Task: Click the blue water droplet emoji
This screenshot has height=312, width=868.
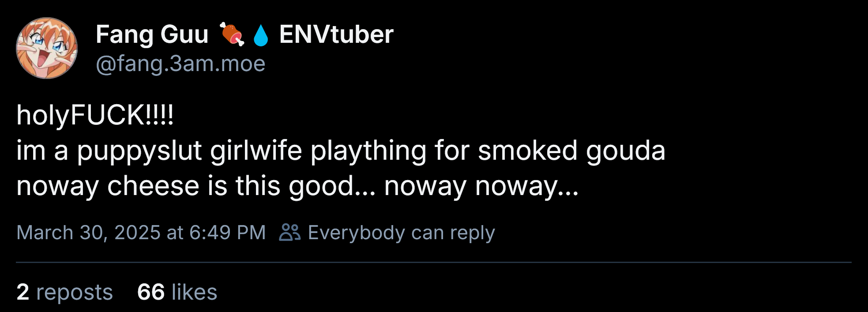Action: tap(260, 35)
